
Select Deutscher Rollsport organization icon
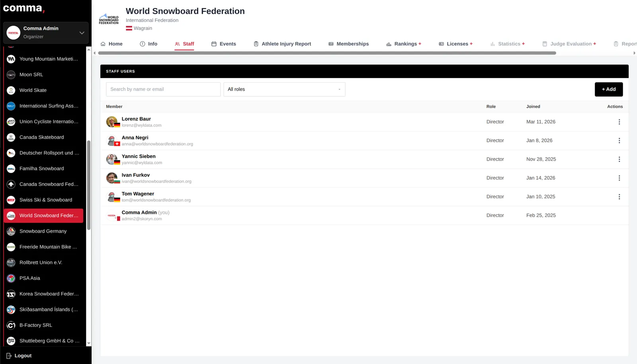coord(11,153)
